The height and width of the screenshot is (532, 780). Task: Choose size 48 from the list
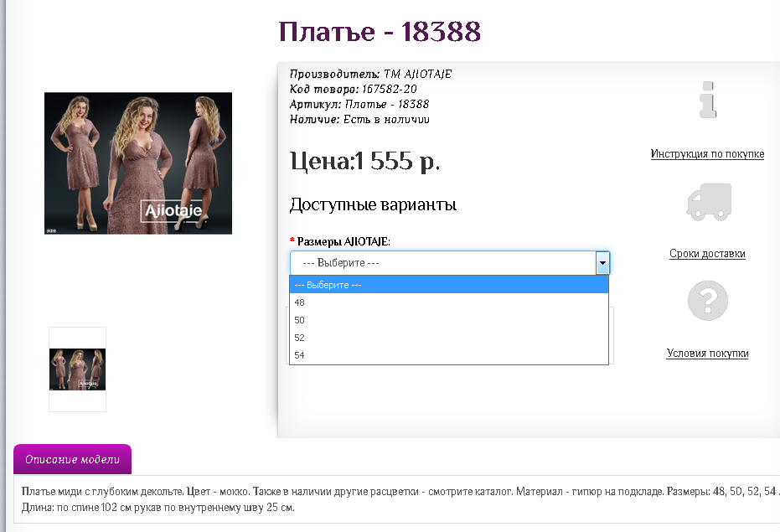[x=449, y=302]
